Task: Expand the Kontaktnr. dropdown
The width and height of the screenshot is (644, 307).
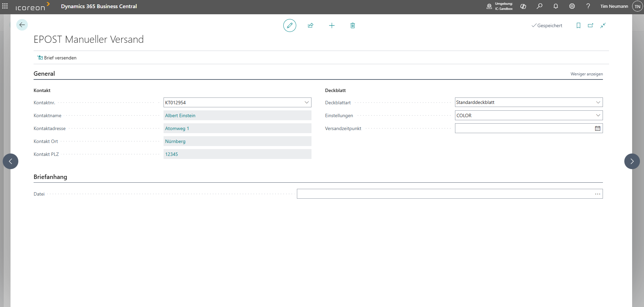Action: pos(306,103)
